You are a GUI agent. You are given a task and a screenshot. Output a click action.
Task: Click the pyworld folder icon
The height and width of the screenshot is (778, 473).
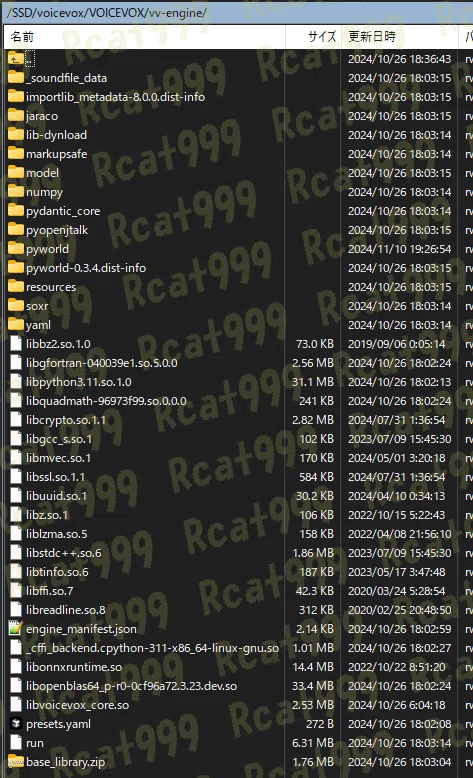pyautogui.click(x=16, y=249)
